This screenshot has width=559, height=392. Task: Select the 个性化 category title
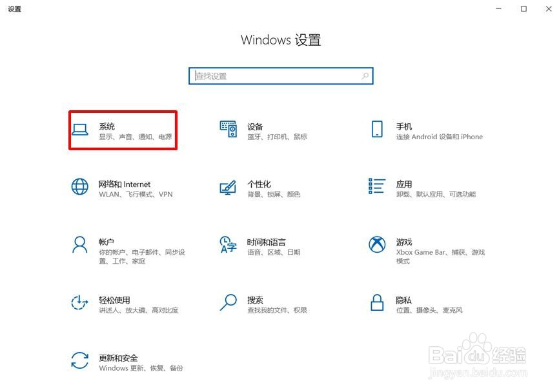[259, 184]
